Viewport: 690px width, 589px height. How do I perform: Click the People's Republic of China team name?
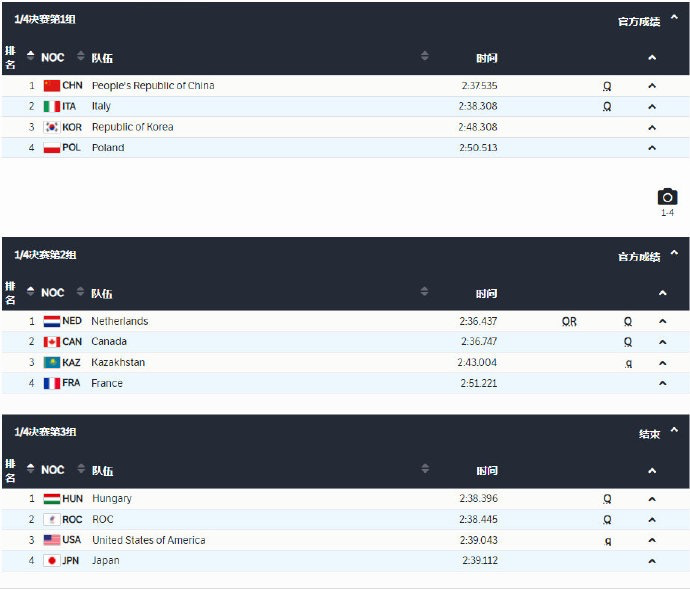[153, 86]
